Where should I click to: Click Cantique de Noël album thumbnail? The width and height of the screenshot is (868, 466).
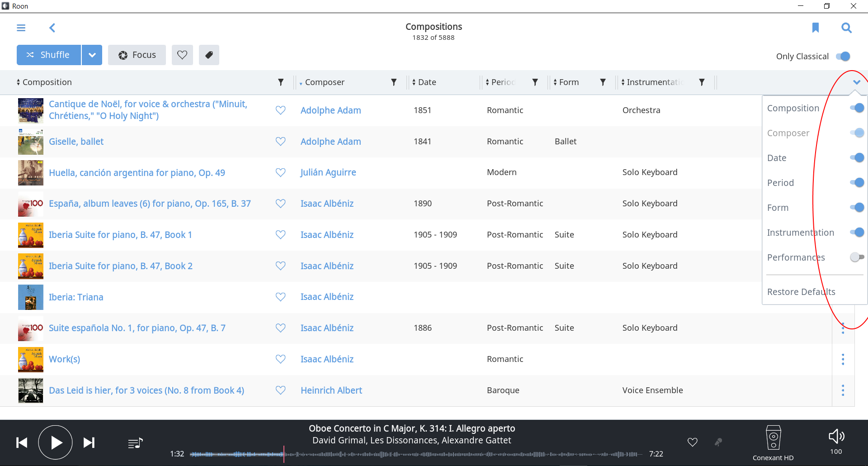coord(31,110)
